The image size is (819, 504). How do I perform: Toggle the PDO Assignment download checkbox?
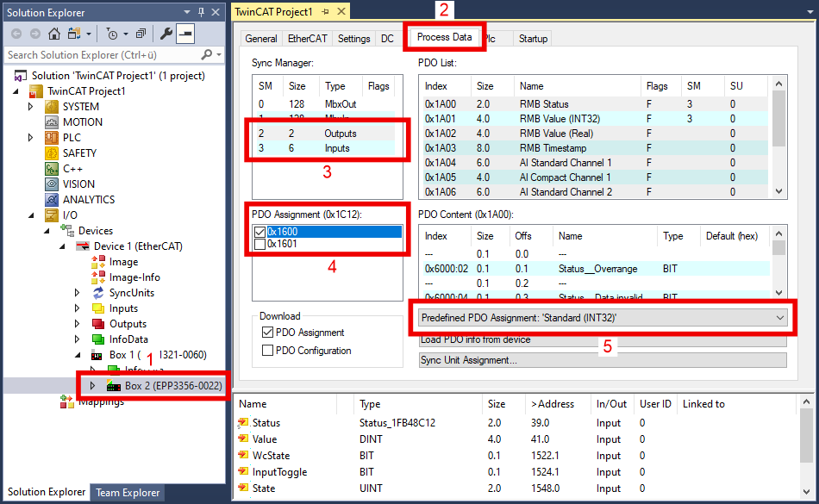(267, 333)
